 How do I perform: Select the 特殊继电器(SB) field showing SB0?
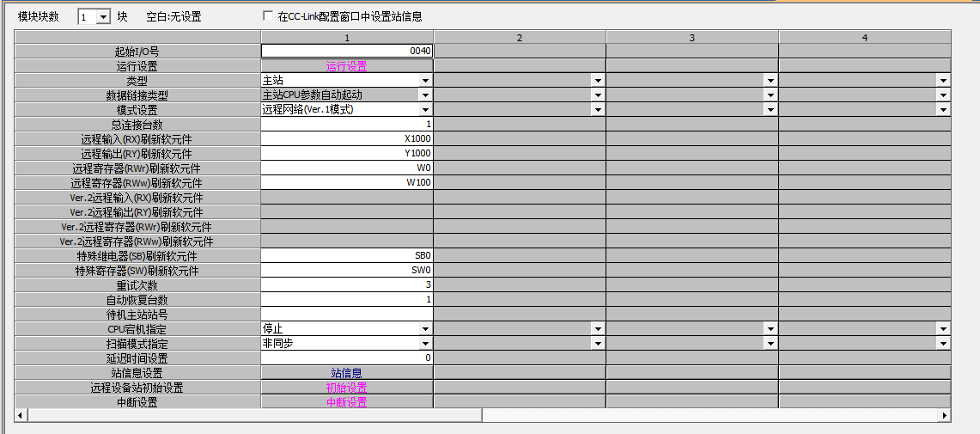click(346, 256)
